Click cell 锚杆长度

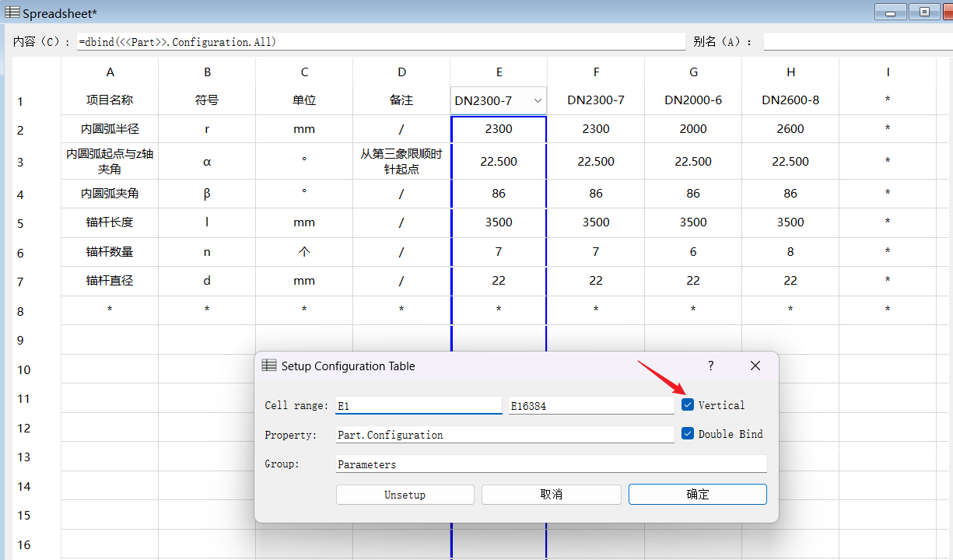pyautogui.click(x=110, y=222)
